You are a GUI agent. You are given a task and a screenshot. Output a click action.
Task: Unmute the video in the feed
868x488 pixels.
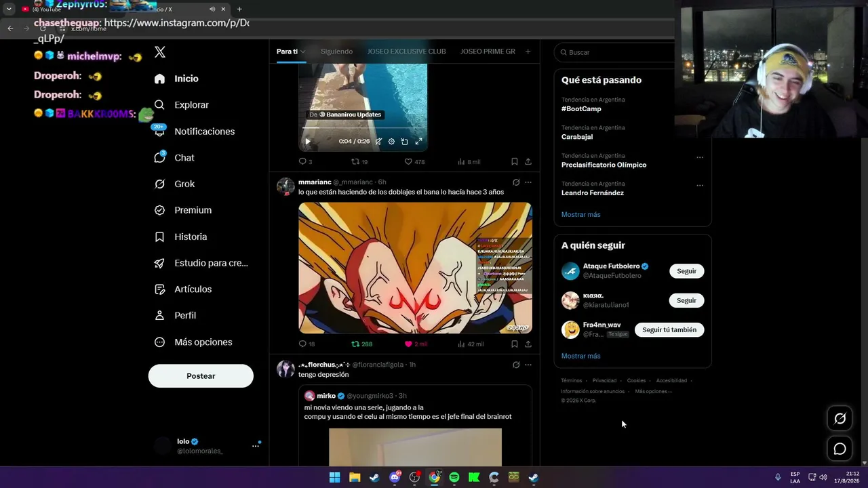click(378, 142)
